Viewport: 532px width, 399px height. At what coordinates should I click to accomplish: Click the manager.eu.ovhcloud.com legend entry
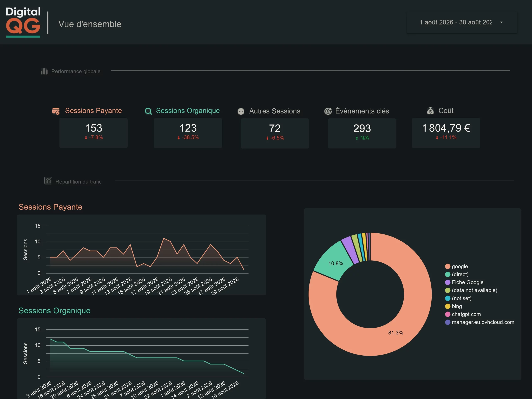click(x=480, y=322)
